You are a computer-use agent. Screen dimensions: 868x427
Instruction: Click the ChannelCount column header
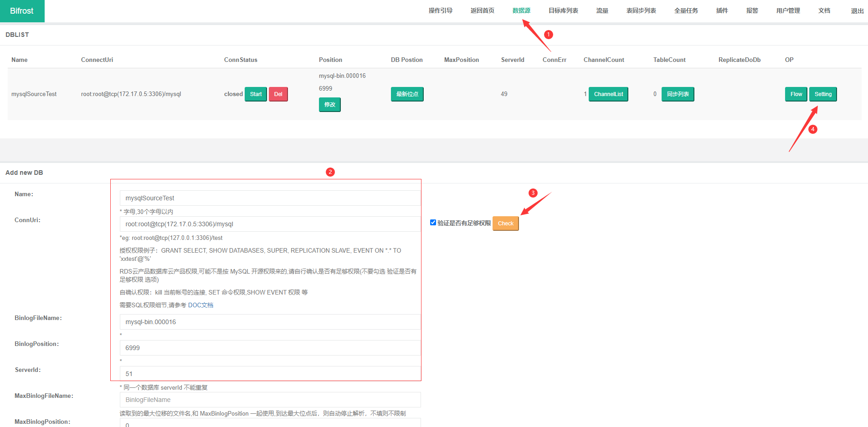(604, 60)
